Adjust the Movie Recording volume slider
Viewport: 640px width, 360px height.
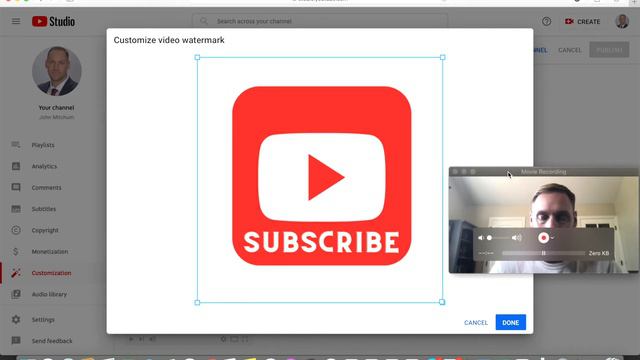(499, 238)
